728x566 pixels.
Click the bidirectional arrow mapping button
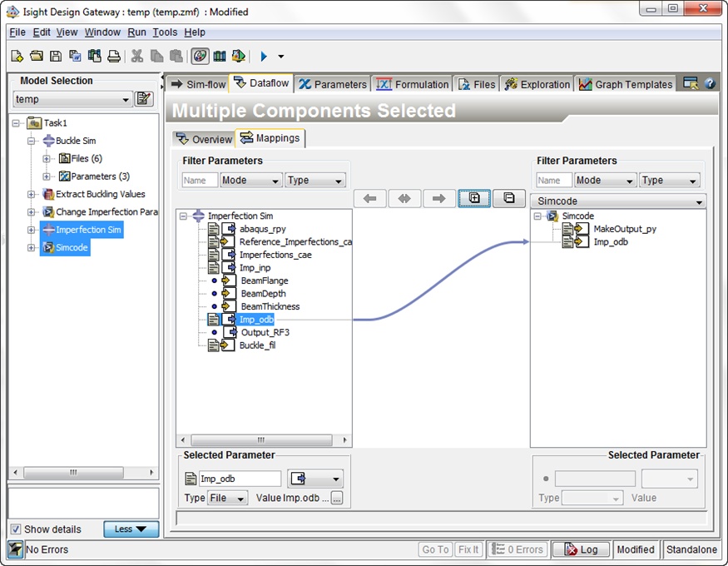click(404, 199)
